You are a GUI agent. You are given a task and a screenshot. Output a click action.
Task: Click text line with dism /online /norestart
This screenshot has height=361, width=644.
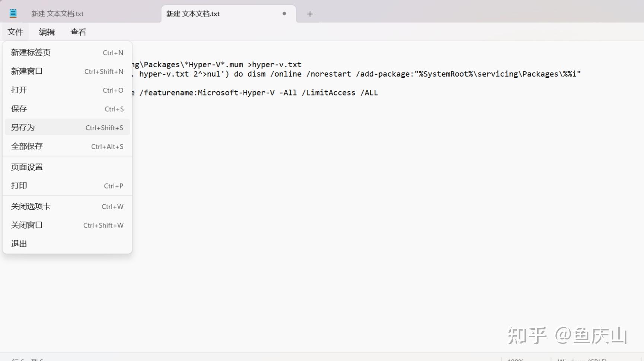coord(356,74)
